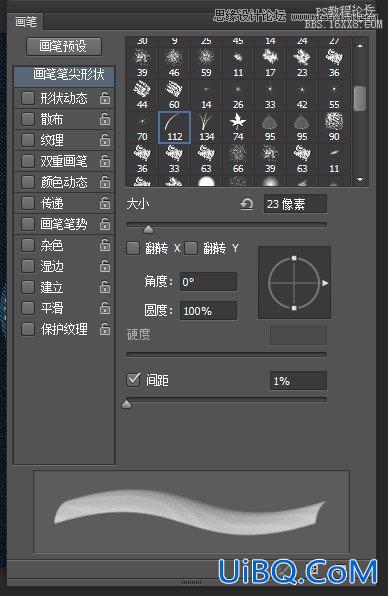Click the brush list scroll-up arrow
388x596 pixels.
(x=360, y=46)
